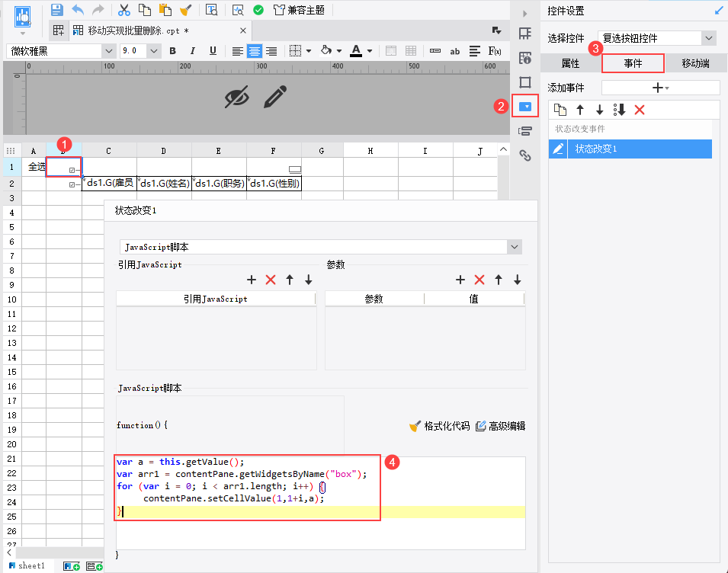This screenshot has height=573, width=728.
Task: Close the 移动实现批量删除.cpt tab
Action: [x=243, y=30]
